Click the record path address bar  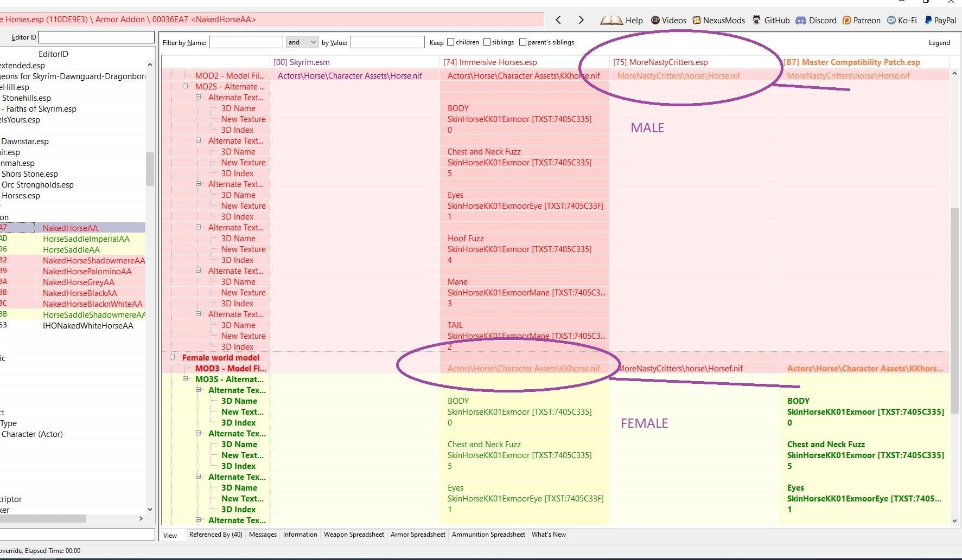[271, 20]
